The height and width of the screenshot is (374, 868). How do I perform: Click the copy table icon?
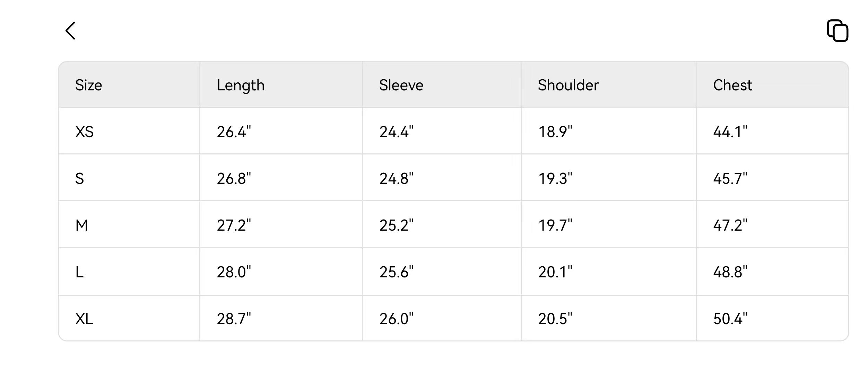[x=837, y=31]
